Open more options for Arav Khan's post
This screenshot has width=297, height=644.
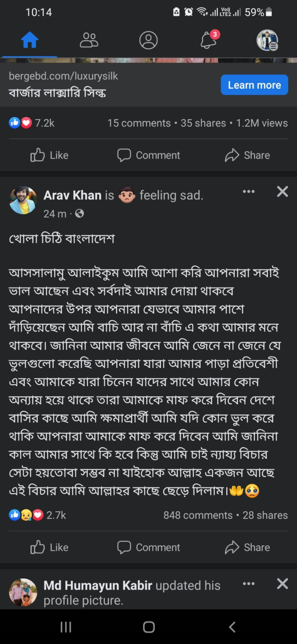pyautogui.click(x=248, y=191)
